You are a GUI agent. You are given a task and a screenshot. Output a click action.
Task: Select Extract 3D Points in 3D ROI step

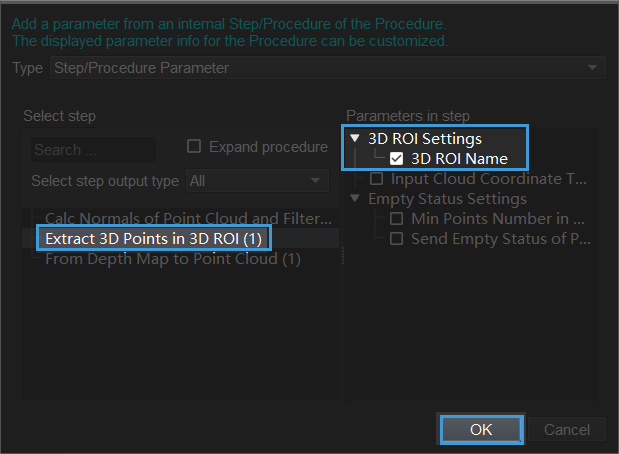tap(154, 239)
